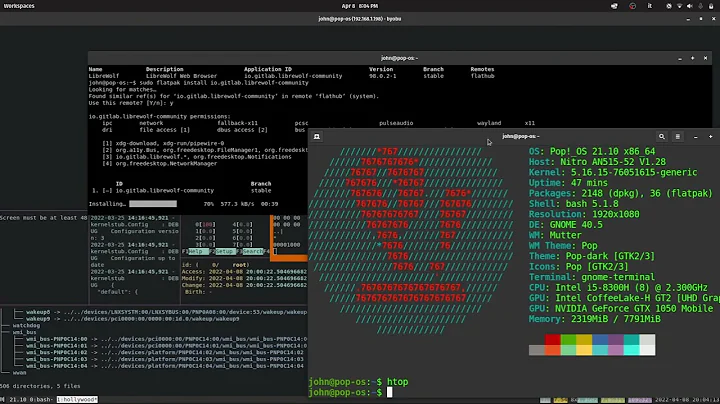Click 'LibreWolf Web Browser' description cell
Screen dimensions: 720x404
[x=181, y=76]
